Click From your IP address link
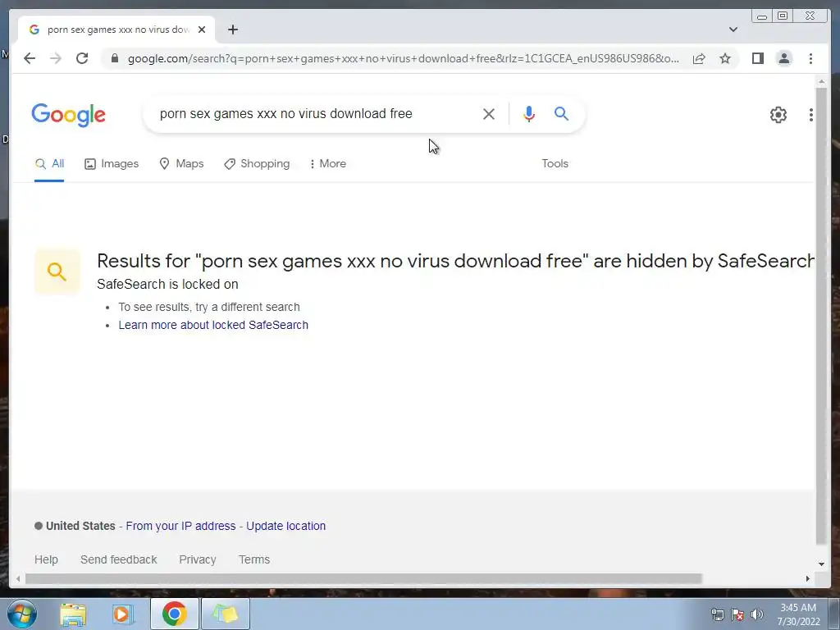 click(180, 526)
